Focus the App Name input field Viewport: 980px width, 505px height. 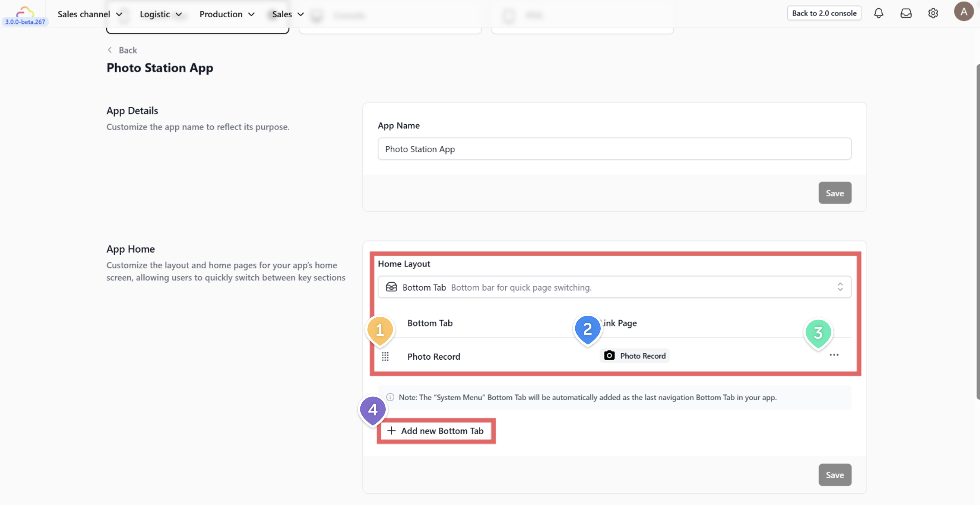pos(614,149)
